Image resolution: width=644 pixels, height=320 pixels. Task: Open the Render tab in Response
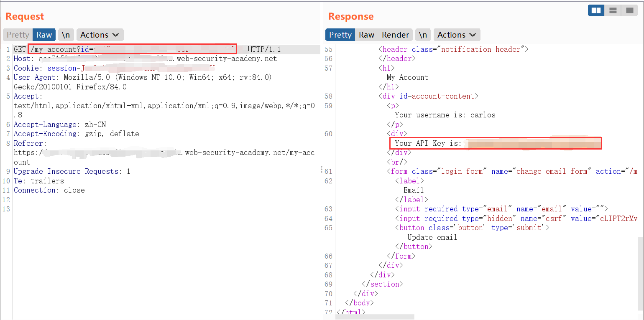395,35
